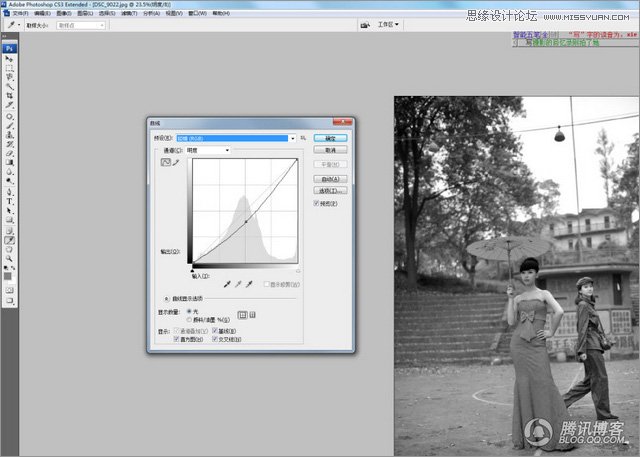
Task: Choose pencil draw-curve mode icon
Action: (176, 162)
